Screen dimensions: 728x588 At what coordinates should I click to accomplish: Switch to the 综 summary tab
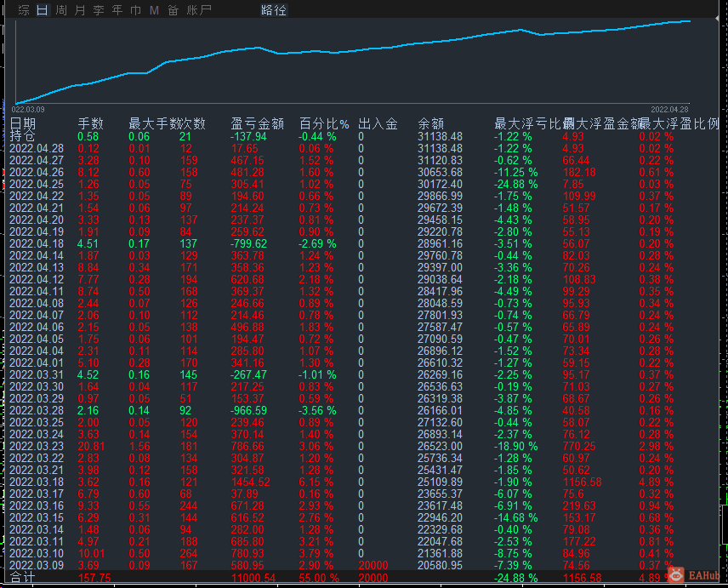[x=24, y=9]
